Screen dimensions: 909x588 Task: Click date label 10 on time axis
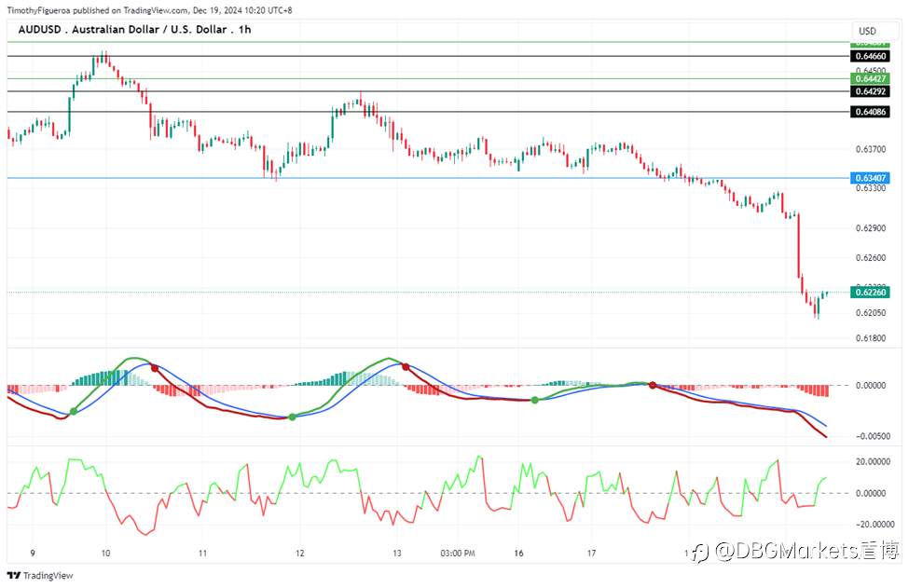tap(105, 554)
